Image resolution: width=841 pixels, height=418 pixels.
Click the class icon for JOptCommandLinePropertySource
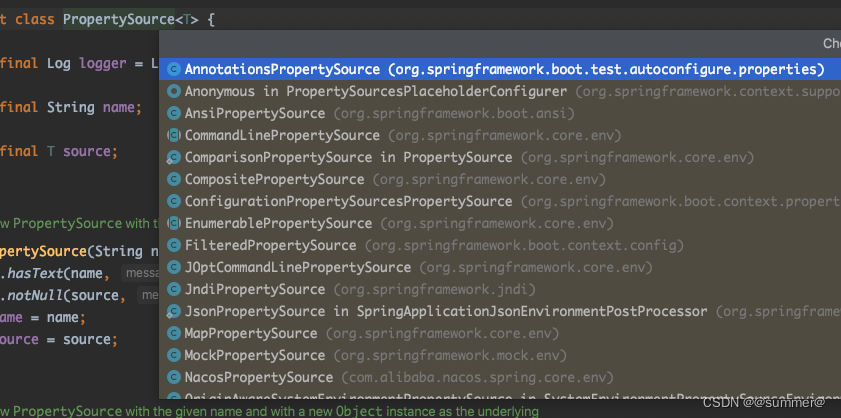click(x=173, y=267)
